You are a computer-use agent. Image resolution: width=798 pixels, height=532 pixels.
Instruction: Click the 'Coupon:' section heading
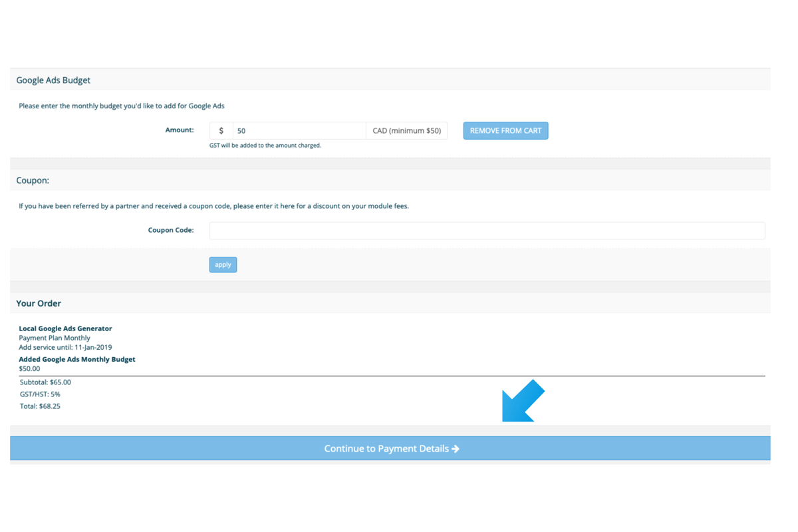(x=33, y=180)
